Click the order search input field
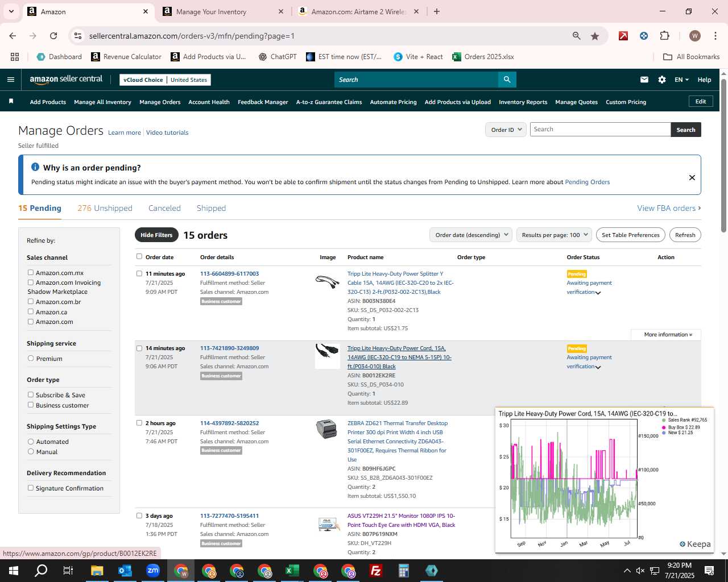 600,130
